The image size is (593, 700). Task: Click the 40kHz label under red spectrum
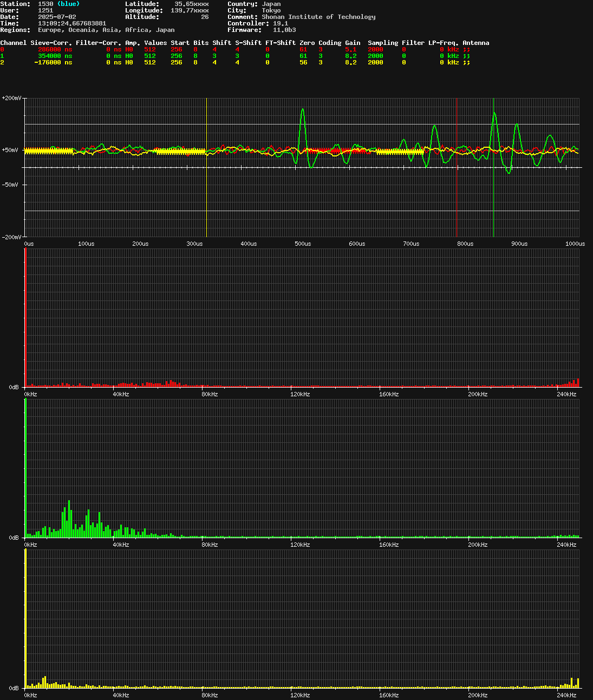click(x=121, y=394)
